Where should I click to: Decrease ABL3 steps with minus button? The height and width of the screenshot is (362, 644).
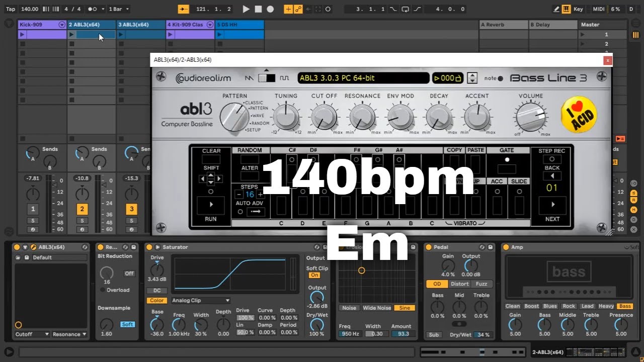click(x=239, y=195)
